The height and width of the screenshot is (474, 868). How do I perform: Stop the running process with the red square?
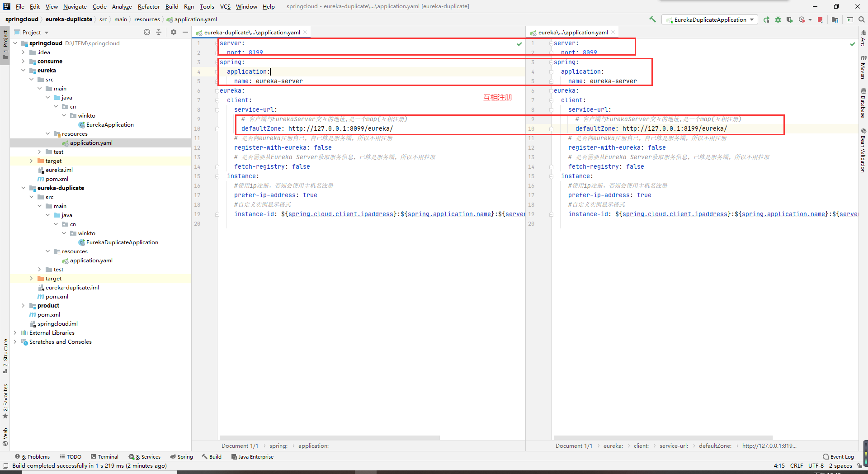(x=820, y=19)
